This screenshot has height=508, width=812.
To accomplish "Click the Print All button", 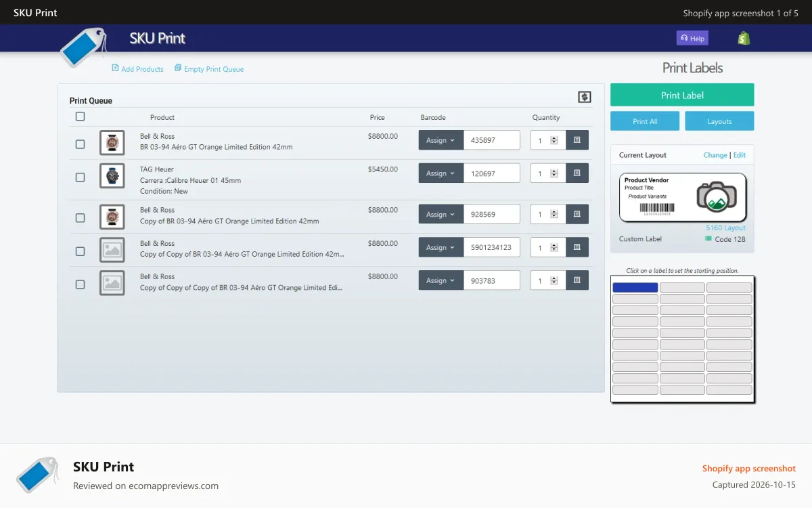I will coord(645,121).
